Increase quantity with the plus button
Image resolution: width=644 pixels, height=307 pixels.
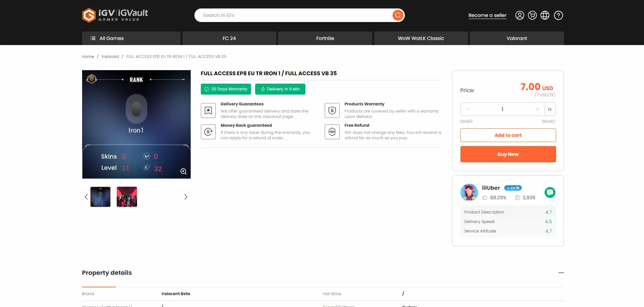coord(537,109)
